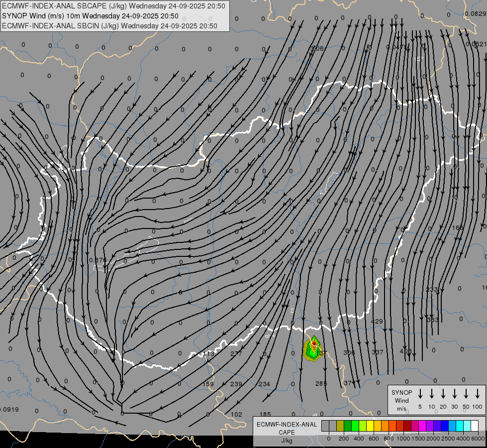Click the 0.0829 value at top right

[x=476, y=13]
